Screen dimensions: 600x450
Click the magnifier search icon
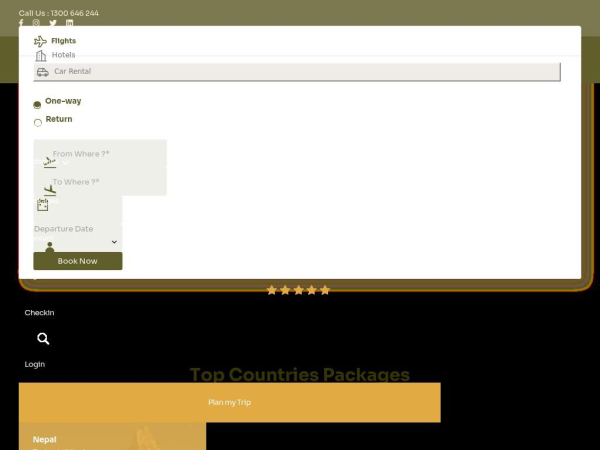click(x=43, y=339)
